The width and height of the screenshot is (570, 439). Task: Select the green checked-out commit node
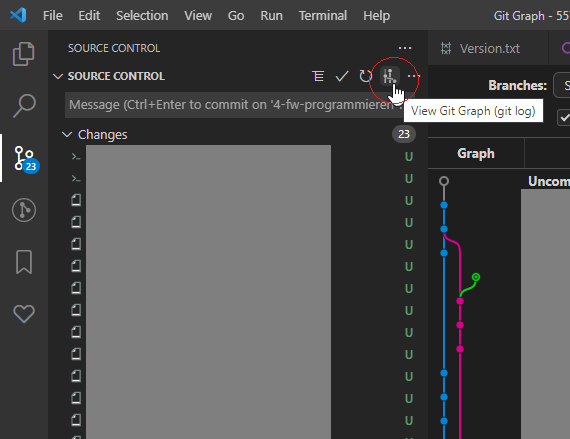tap(476, 277)
